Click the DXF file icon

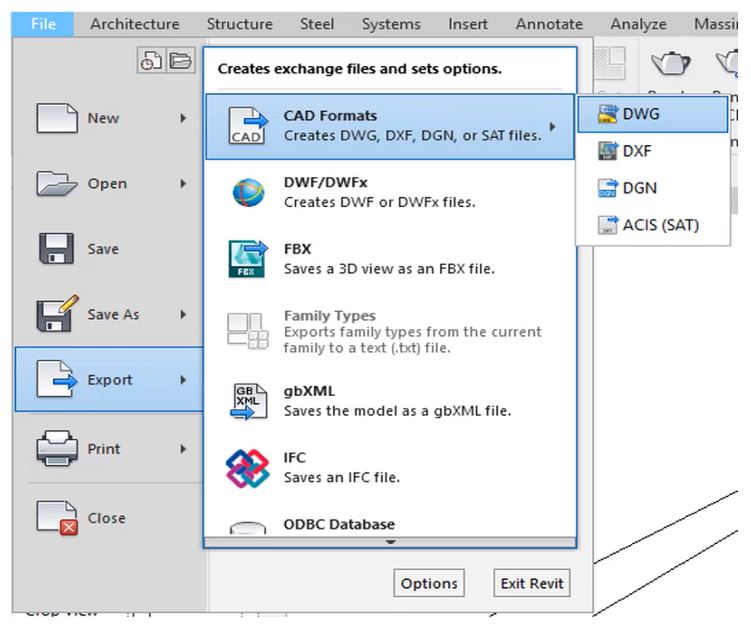(608, 151)
